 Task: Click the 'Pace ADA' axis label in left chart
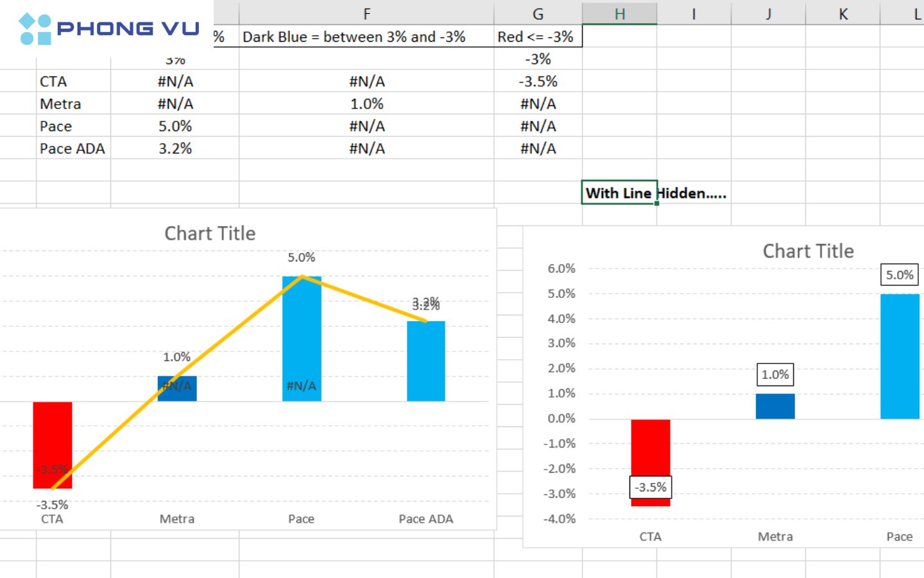425,519
